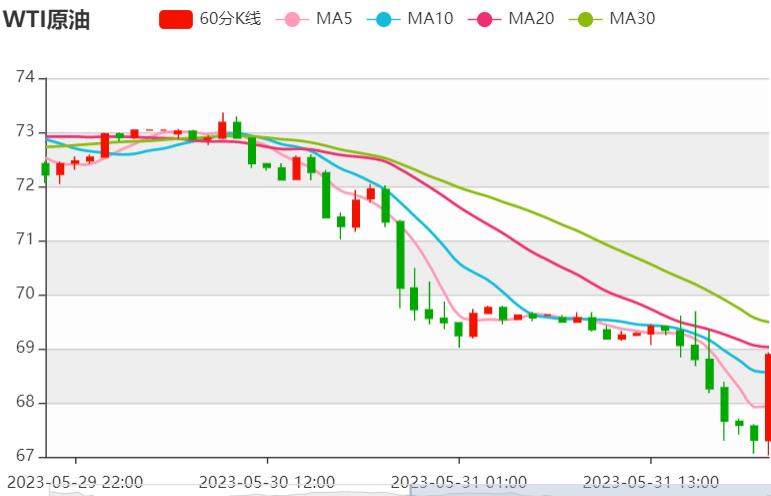Image resolution: width=771 pixels, height=496 pixels.
Task: Select the tall green candle dropping from 71.3 to 70.1
Action: (400, 255)
